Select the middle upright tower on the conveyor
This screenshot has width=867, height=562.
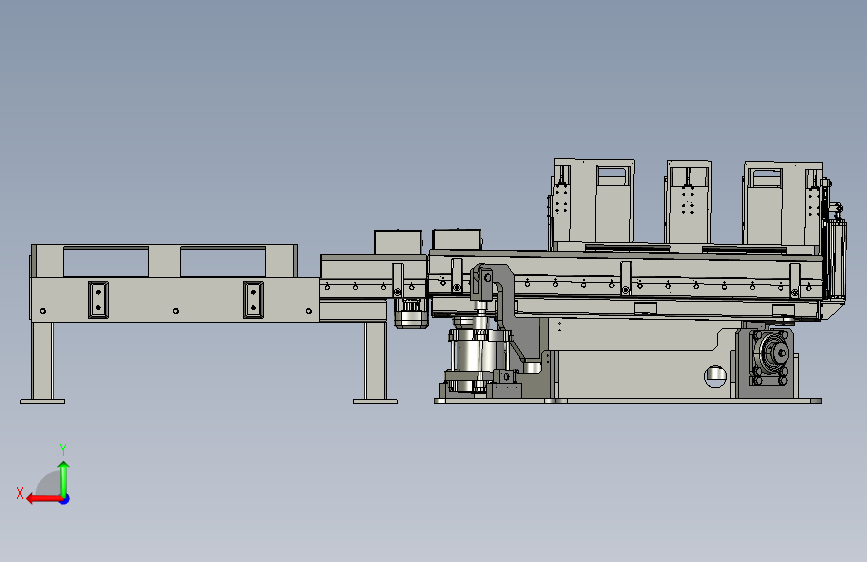pyautogui.click(x=688, y=202)
